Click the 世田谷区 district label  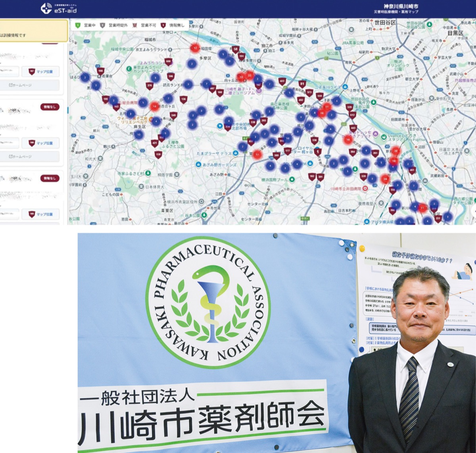[385, 23]
